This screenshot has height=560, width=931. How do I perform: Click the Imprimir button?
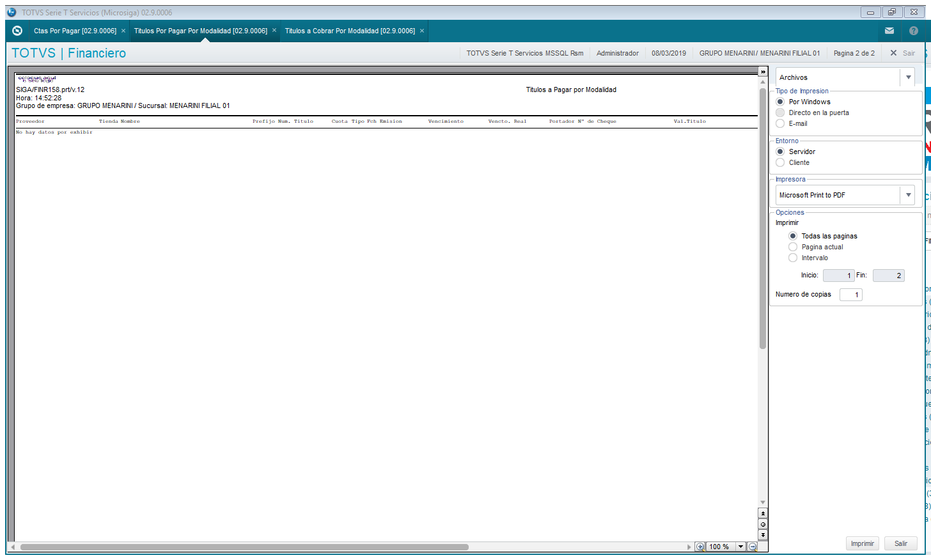pyautogui.click(x=863, y=543)
